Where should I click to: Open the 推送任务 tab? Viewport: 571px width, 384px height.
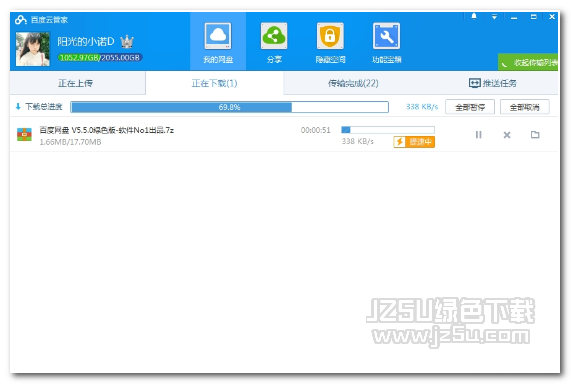coord(492,83)
